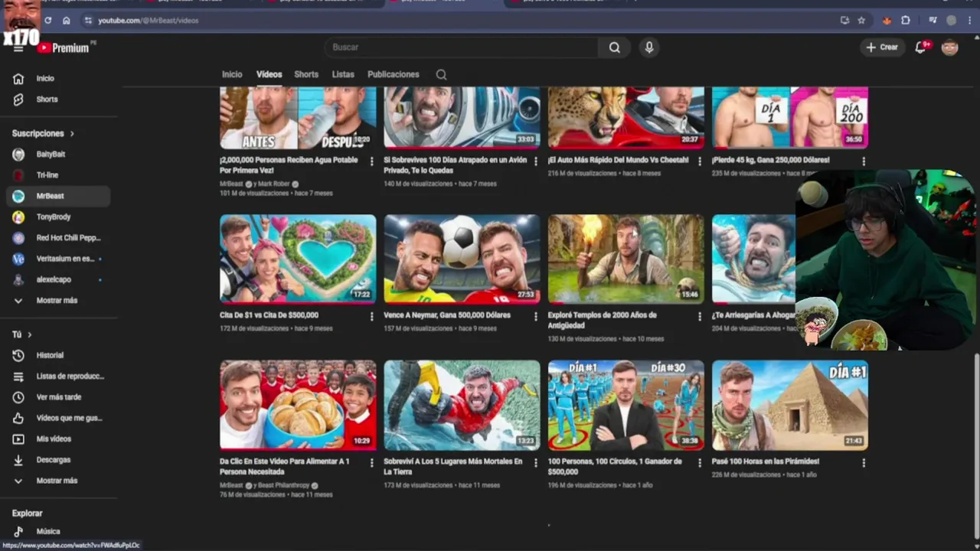Screen dimensions: 980x551
Task: Play the cheetah vs auto thumbnail
Action: 626,117
